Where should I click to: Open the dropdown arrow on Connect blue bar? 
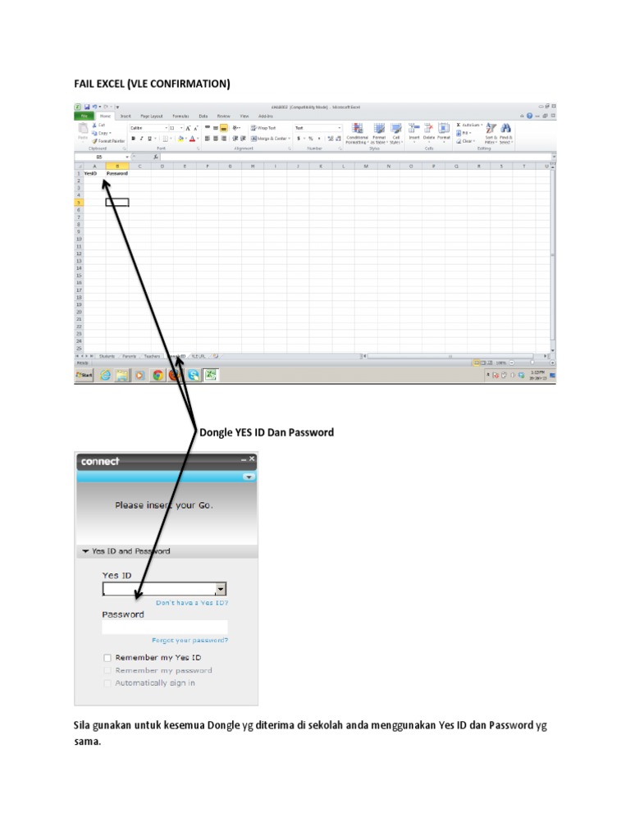249,477
